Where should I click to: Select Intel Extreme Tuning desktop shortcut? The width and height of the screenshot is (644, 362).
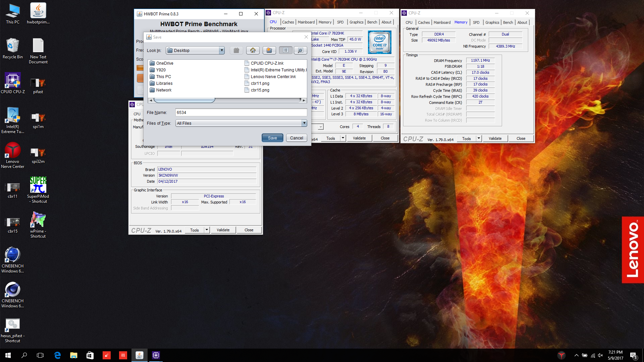(13, 121)
